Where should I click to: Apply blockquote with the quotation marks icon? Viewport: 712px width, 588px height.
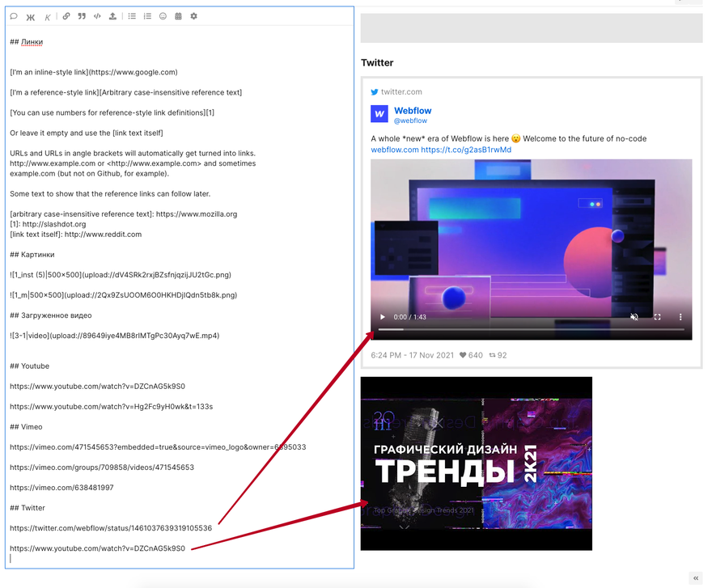click(x=82, y=16)
